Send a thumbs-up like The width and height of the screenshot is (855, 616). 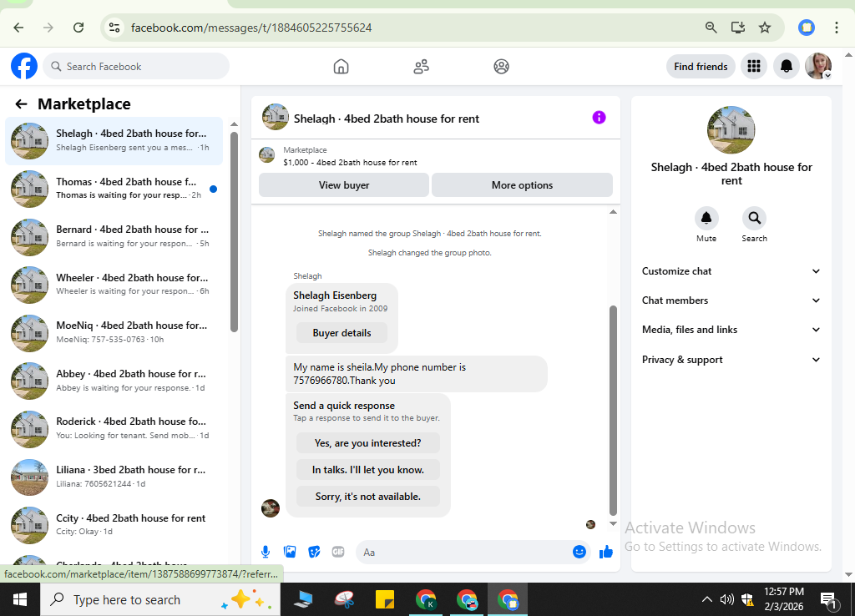606,553
